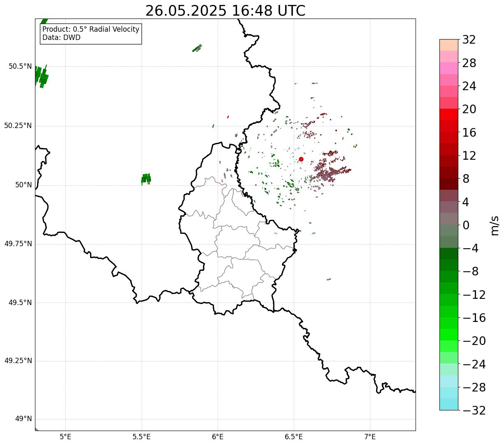Click the bright red colorbar segment below 20

[x=449, y=114]
